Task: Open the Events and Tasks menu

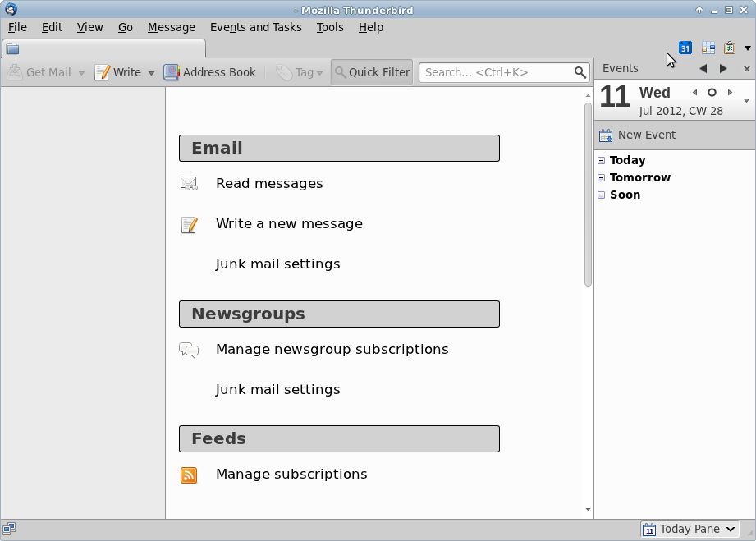Action: click(x=255, y=27)
